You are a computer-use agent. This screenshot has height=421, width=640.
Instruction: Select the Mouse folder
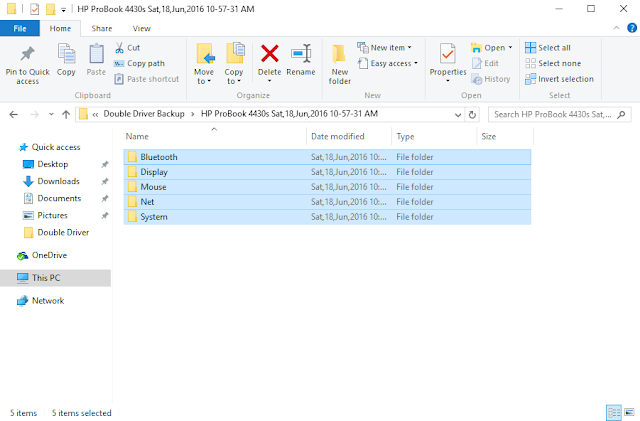coord(327,187)
